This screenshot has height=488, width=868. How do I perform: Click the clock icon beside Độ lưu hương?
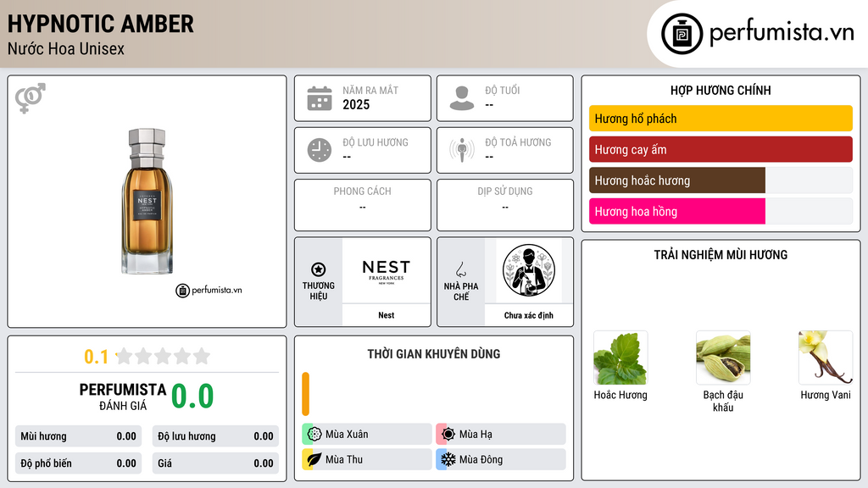click(320, 150)
